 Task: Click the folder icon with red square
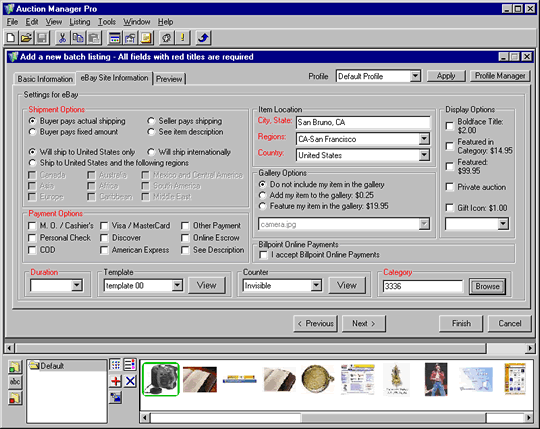(15, 398)
